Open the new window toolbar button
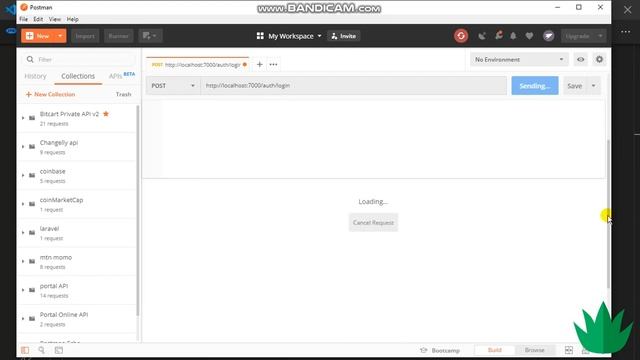Image resolution: width=640 pixels, height=360 pixels. [x=150, y=36]
